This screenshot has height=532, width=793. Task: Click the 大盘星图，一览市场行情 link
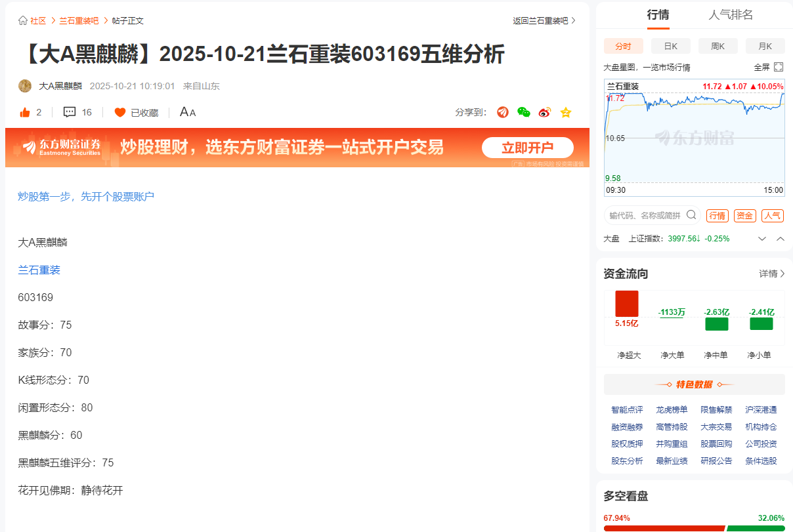point(647,68)
